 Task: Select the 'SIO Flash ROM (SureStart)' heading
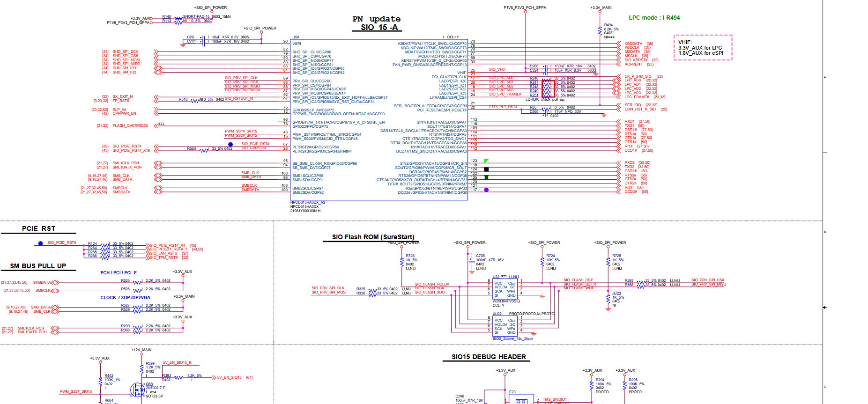373,237
